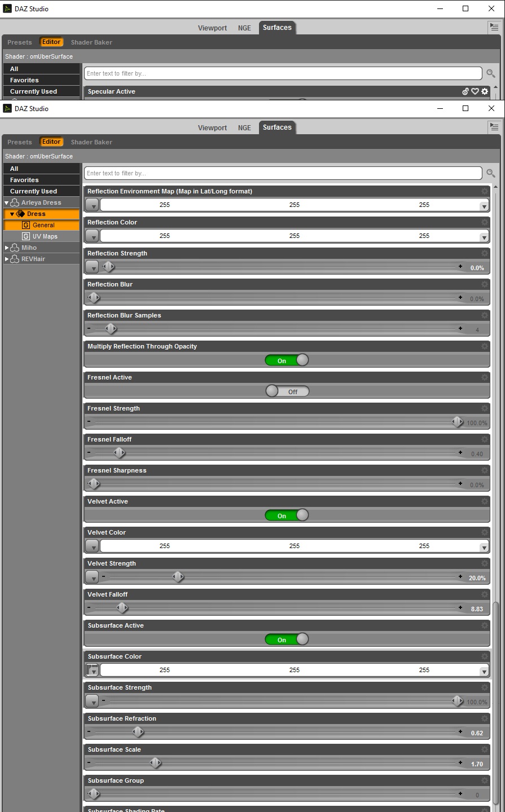Open Shader Baker page in back window

[91, 42]
